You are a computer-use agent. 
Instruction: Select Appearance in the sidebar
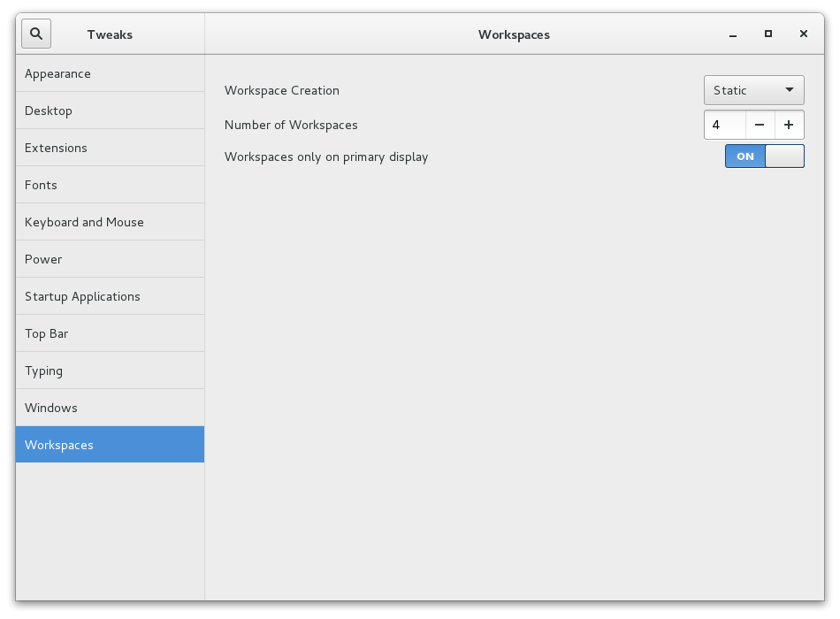(x=110, y=73)
